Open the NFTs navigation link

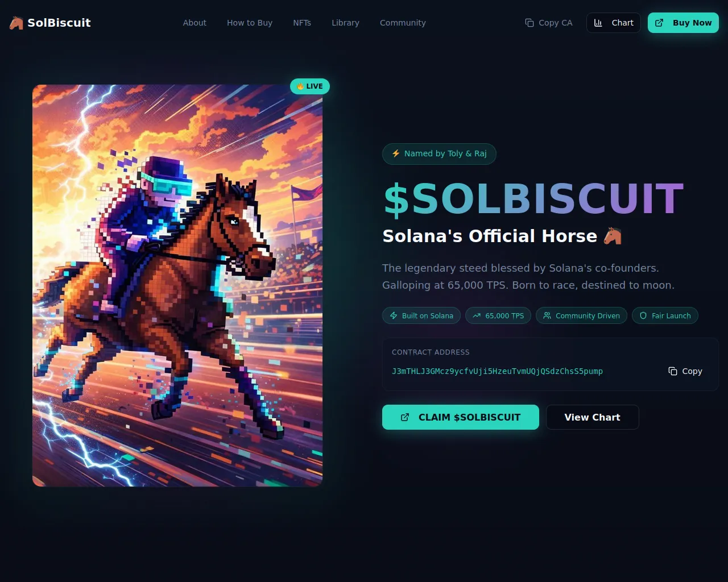pyautogui.click(x=302, y=23)
